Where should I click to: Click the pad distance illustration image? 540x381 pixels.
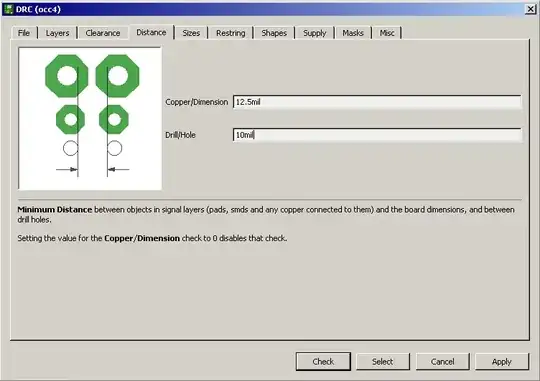(90, 119)
